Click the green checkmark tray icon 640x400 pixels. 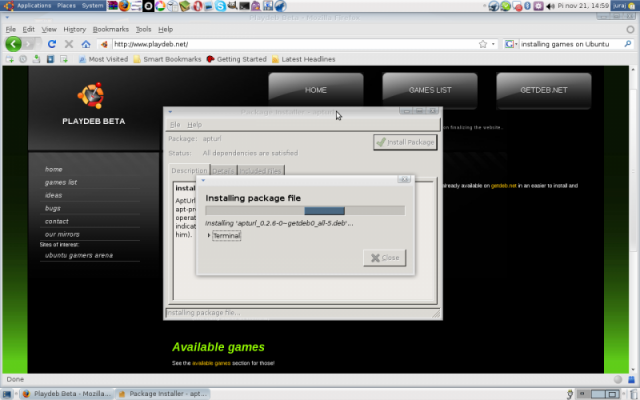click(x=505, y=6)
